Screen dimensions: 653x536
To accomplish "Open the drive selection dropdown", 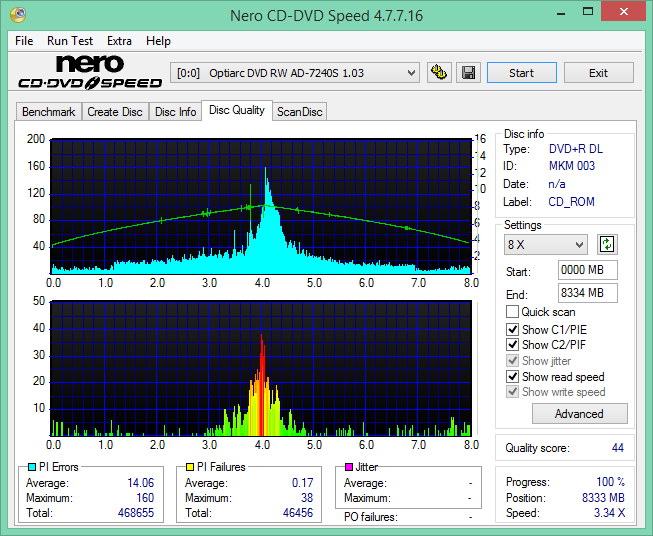I will coord(295,73).
